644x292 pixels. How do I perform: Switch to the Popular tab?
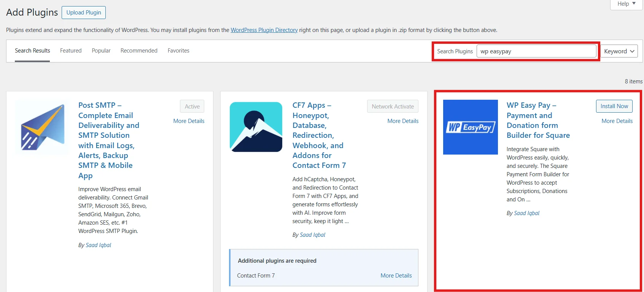(x=101, y=51)
